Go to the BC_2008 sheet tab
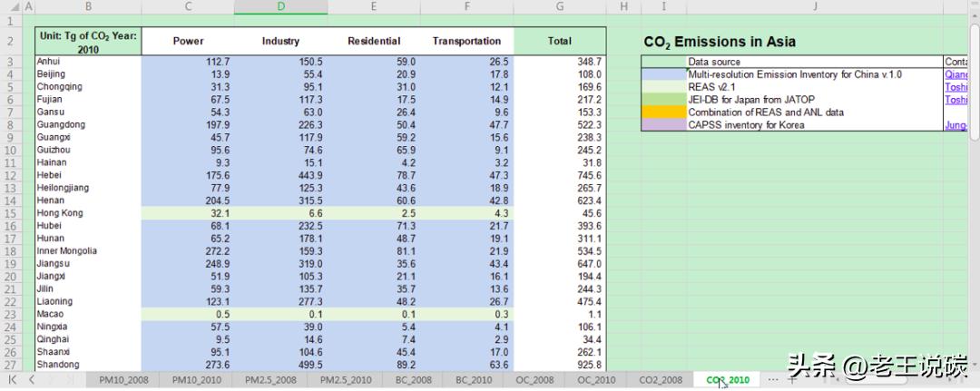 click(x=413, y=380)
